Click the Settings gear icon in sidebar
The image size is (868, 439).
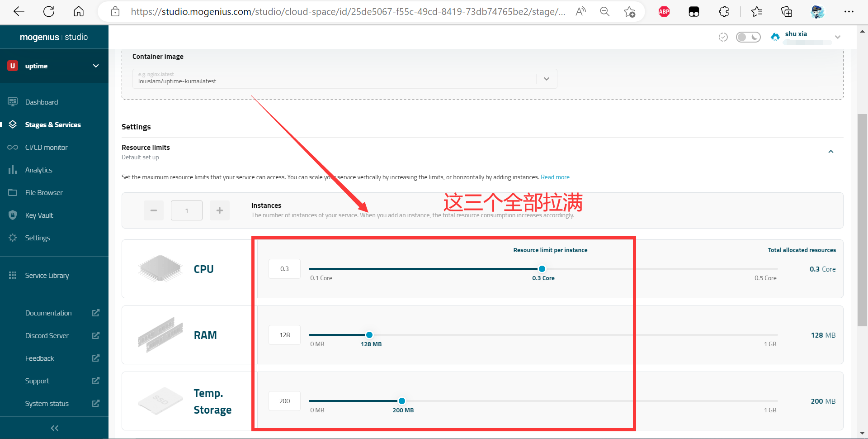13,238
